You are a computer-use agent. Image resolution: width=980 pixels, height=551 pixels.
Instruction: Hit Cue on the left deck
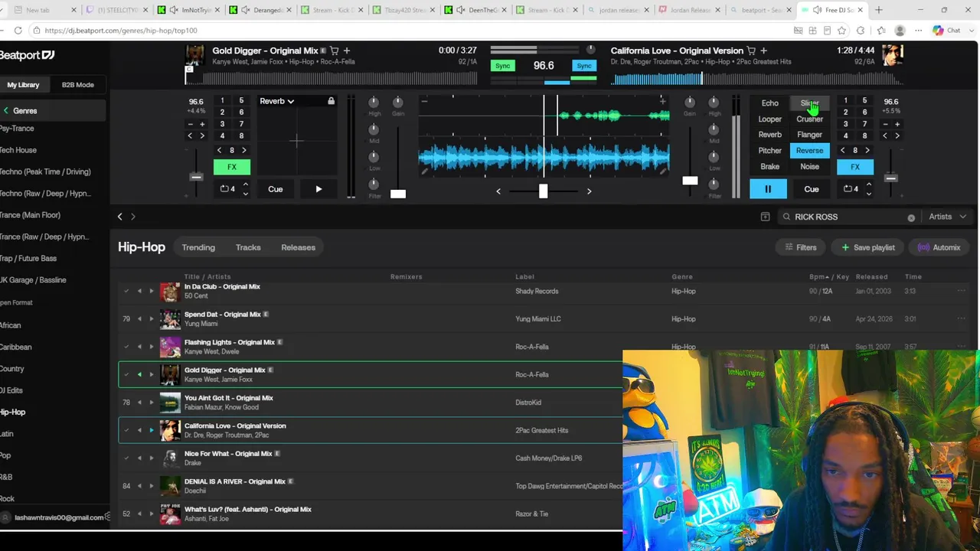(276, 189)
